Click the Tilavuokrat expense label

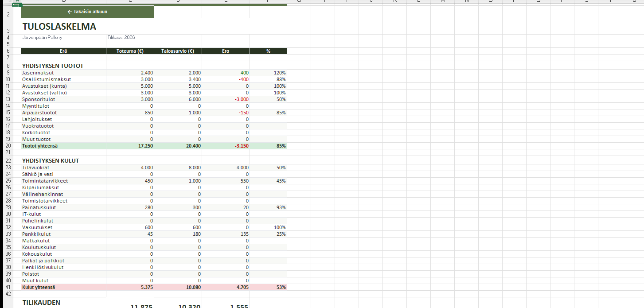tap(36, 168)
